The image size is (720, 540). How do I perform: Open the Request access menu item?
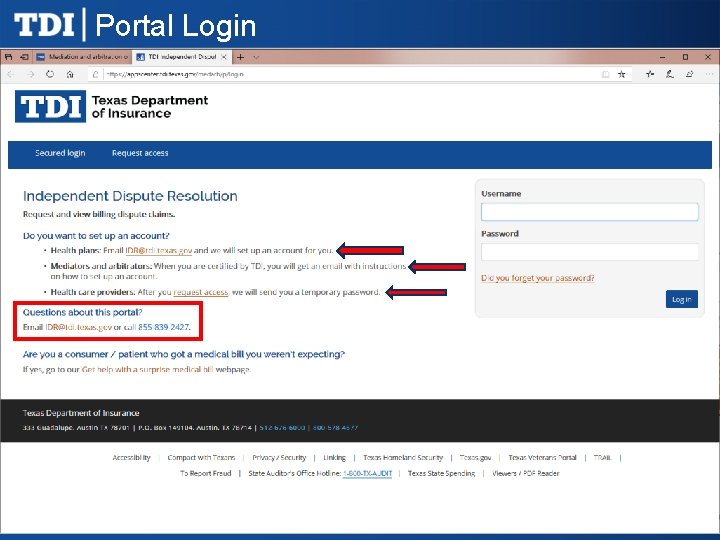tap(140, 153)
